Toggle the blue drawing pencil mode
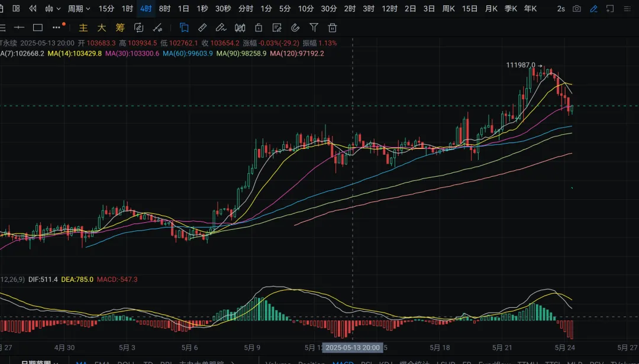 tap(593, 9)
